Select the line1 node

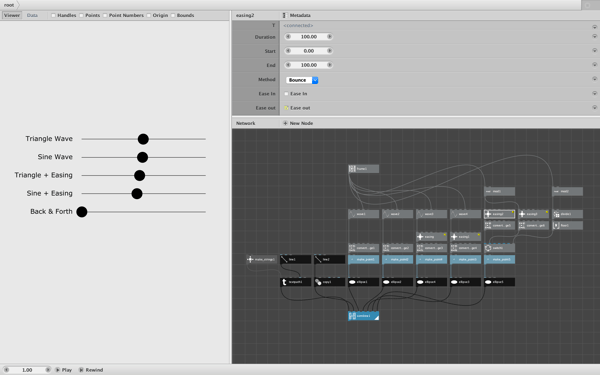(x=295, y=259)
